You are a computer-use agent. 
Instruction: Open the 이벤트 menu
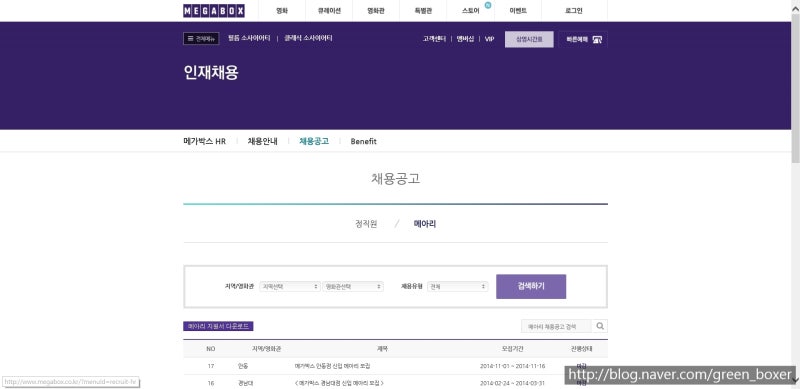(x=518, y=11)
